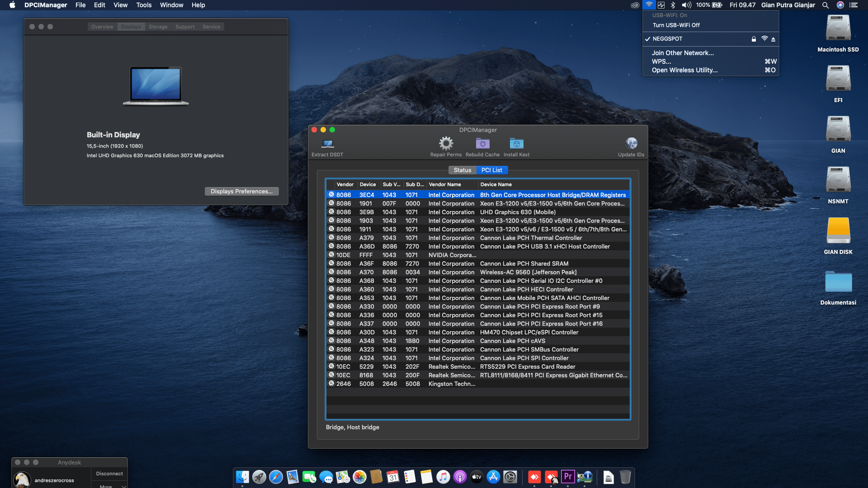Select the Install Kext icon
The image size is (868, 488).
(x=516, y=145)
